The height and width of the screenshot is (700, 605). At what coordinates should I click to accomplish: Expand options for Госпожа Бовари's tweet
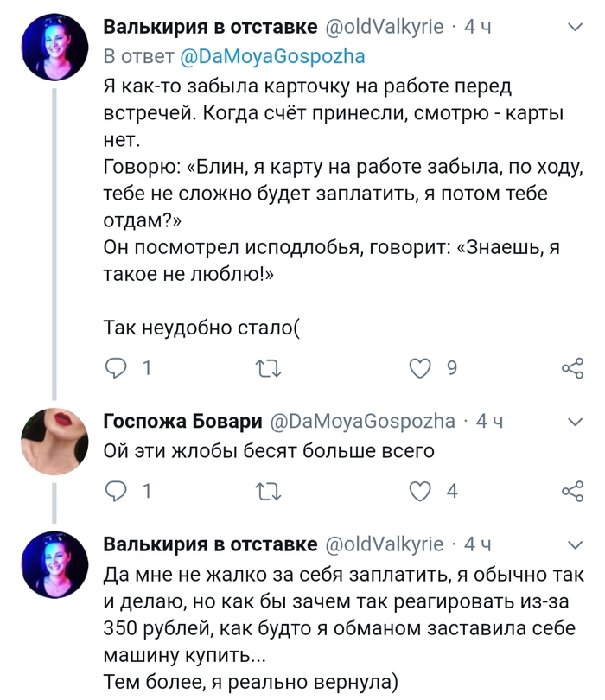click(x=573, y=422)
